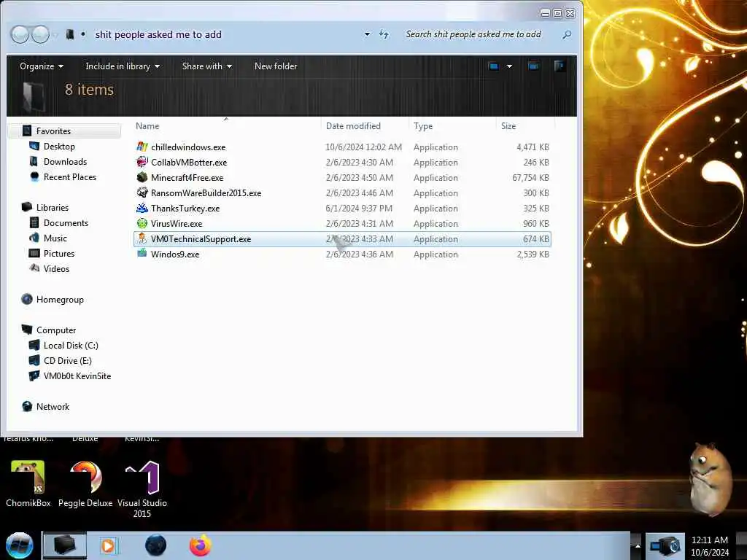This screenshot has height=560, width=747.
Task: Click the 67,754 KB size cell
Action: coord(530,178)
